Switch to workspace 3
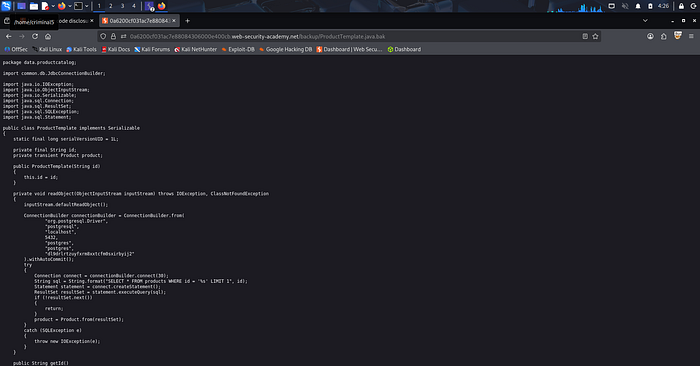Viewport: 700px width, 366px height. [x=122, y=6]
